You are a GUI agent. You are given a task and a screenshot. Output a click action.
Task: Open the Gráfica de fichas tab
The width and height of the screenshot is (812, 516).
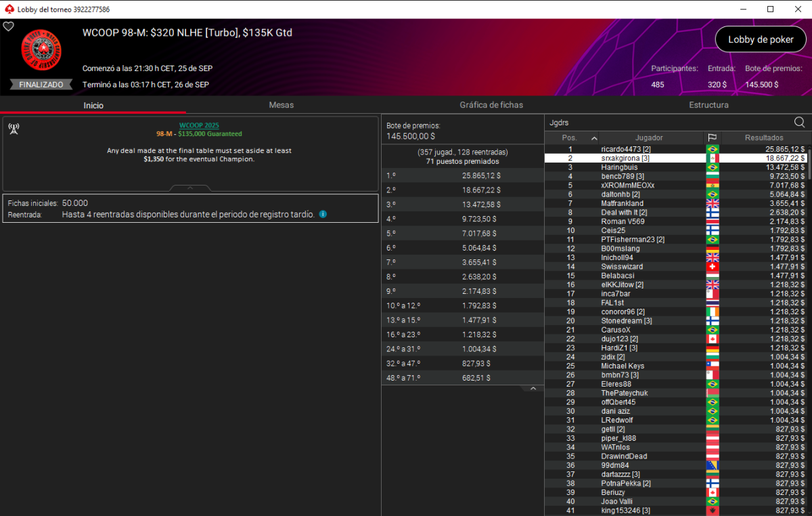[x=491, y=105]
